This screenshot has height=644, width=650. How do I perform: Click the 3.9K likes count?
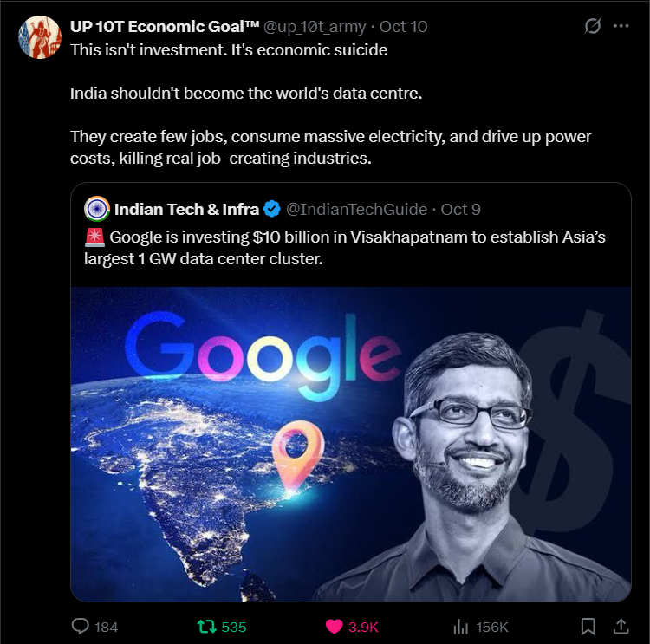363,627
